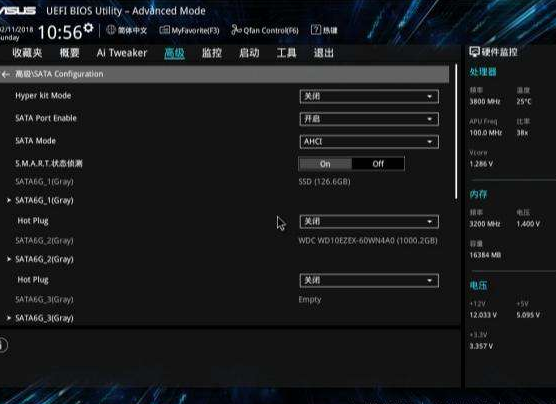Switch to the 概要 tab
The height and width of the screenshot is (404, 556).
70,53
